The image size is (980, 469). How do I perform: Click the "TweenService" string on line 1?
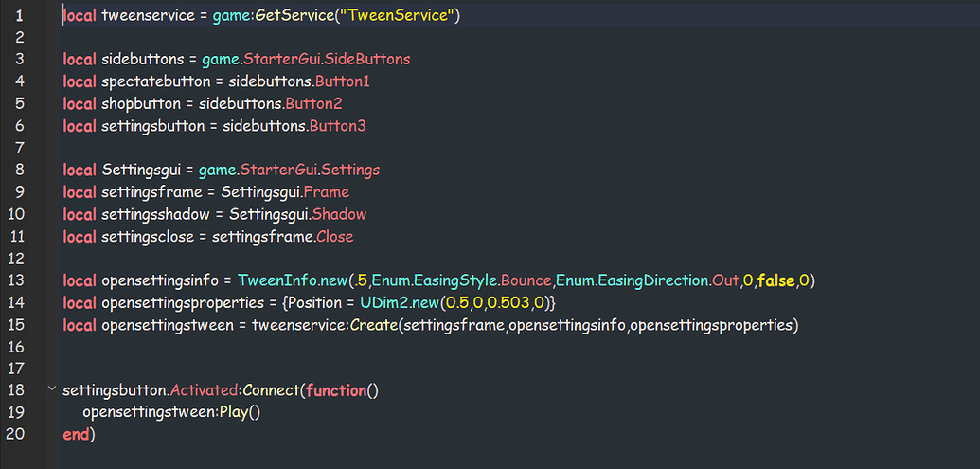coord(397,15)
